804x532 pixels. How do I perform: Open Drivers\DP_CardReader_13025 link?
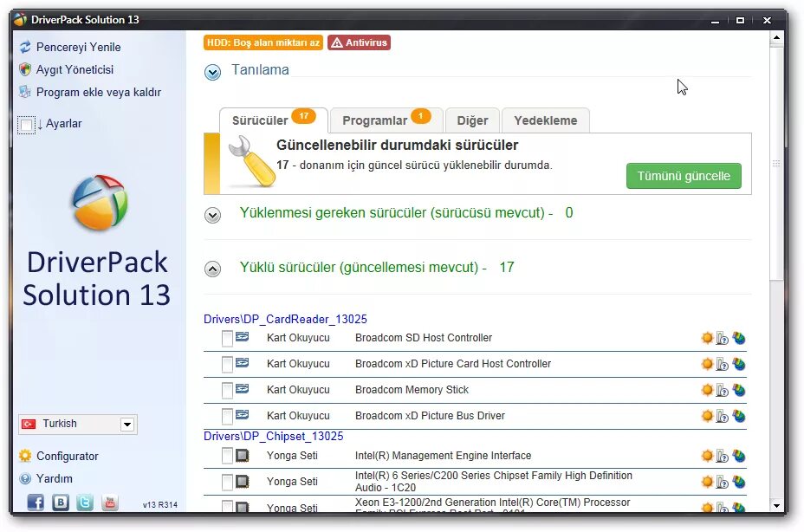click(x=285, y=319)
